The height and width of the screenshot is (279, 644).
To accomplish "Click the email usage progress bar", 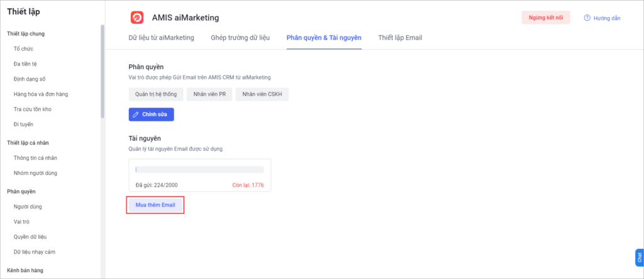I will coord(199,169).
